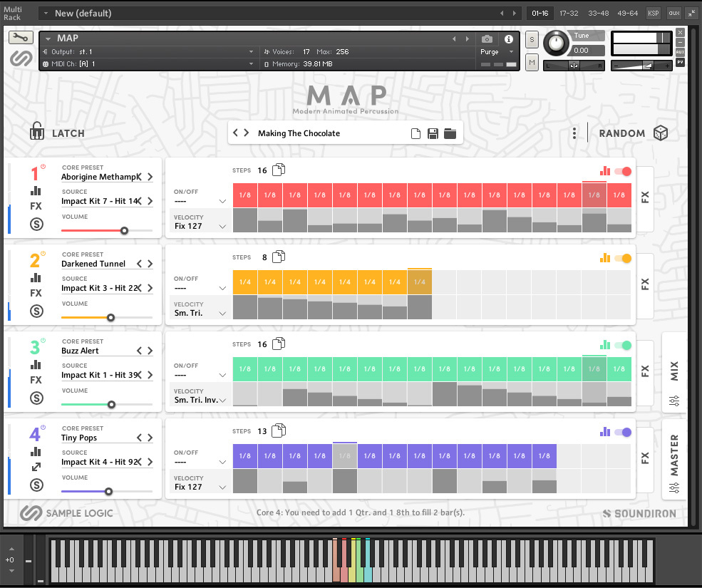Screen dimensions: 702x588
Task: Adjust Core 4 purple volume slider
Action: 108,491
